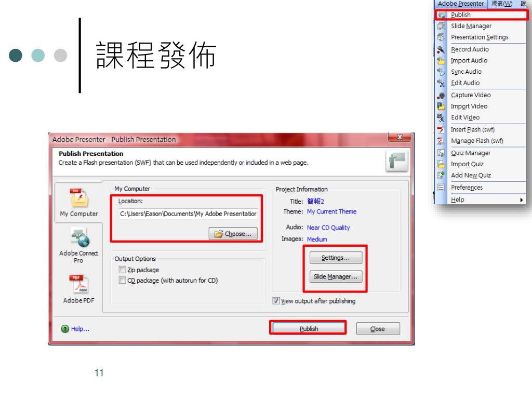Click the Publish button in the dialog
The image size is (532, 399).
tap(309, 328)
